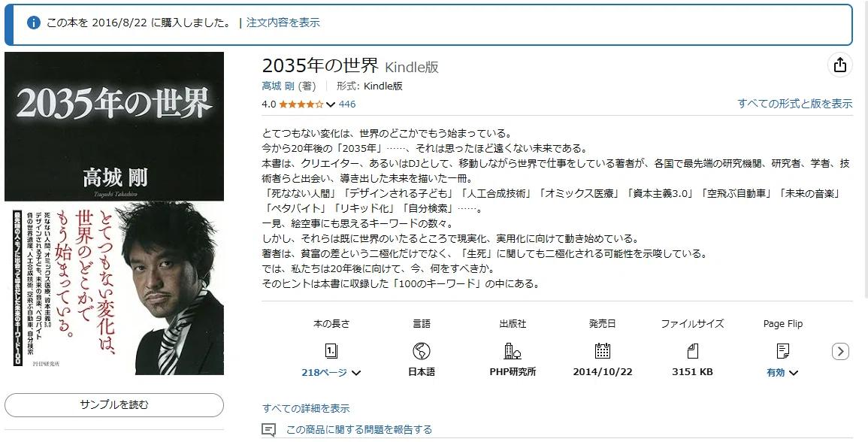Open author link 高城 剛
The image size is (868, 442).
click(x=278, y=86)
